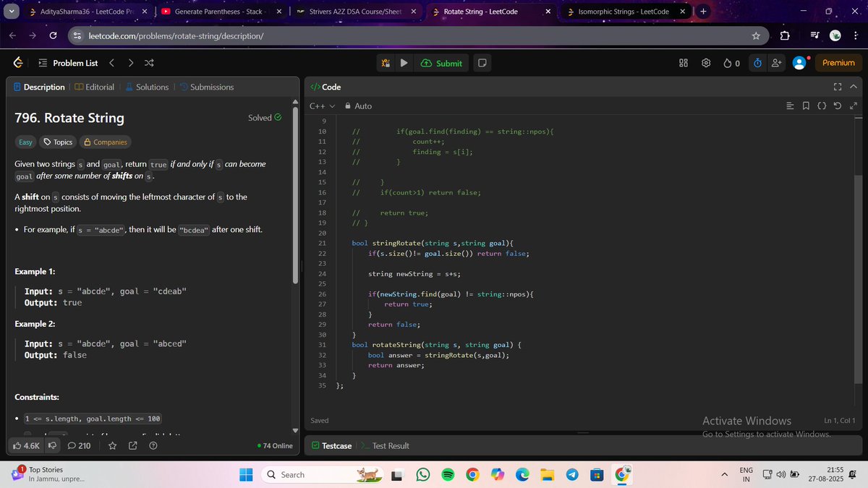Click the LeetCode logo icon
Image resolution: width=868 pixels, height=488 pixels.
click(18, 63)
